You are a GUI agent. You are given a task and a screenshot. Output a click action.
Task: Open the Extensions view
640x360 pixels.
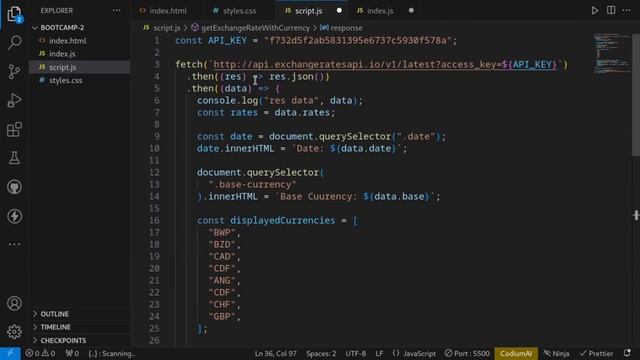[x=14, y=129]
